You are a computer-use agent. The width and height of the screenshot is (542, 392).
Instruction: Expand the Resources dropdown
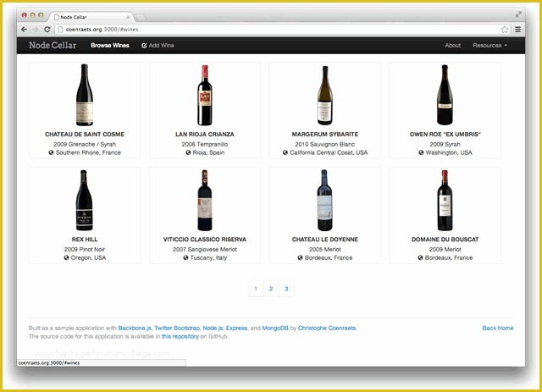coord(489,45)
